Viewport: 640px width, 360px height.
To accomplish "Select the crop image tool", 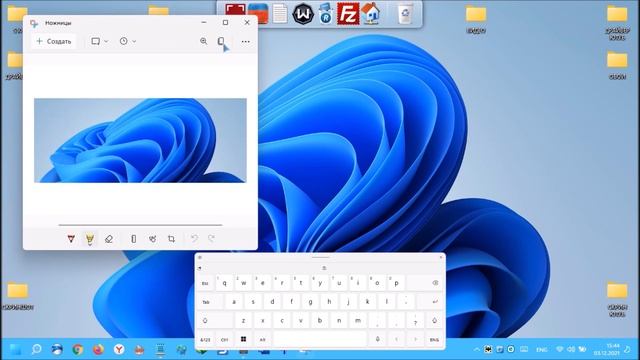I will coord(171,239).
